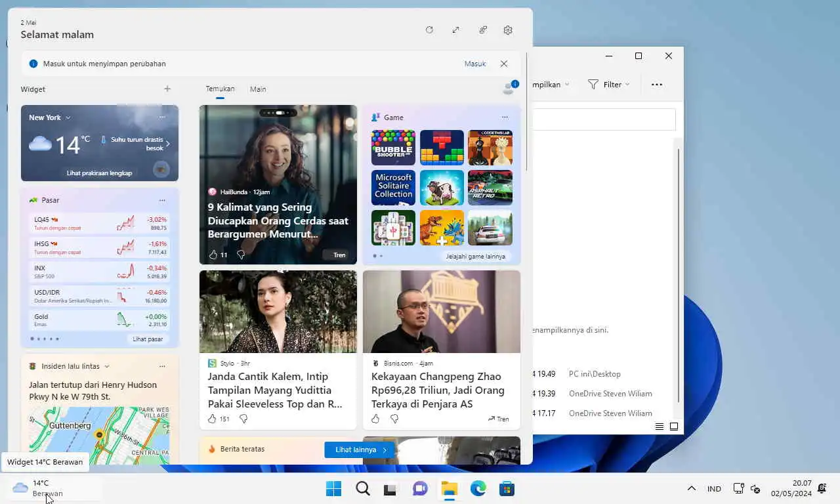The image size is (840, 504).
Task: Switch to the Main tab
Action: [x=258, y=89]
